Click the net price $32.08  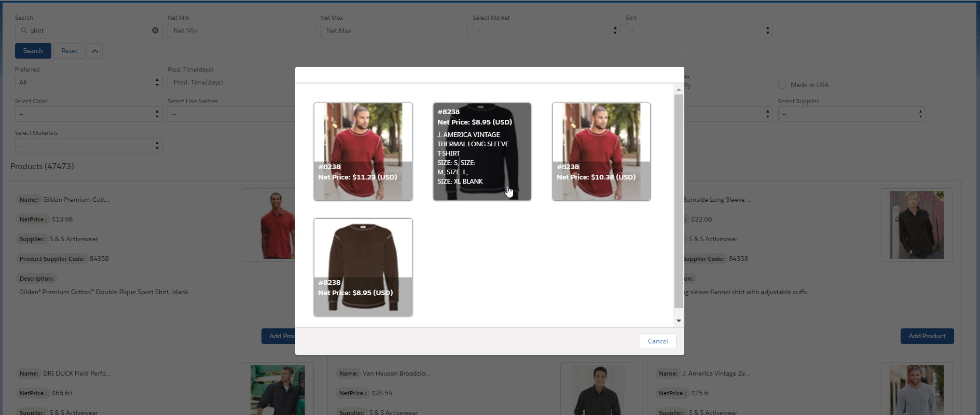tap(701, 219)
